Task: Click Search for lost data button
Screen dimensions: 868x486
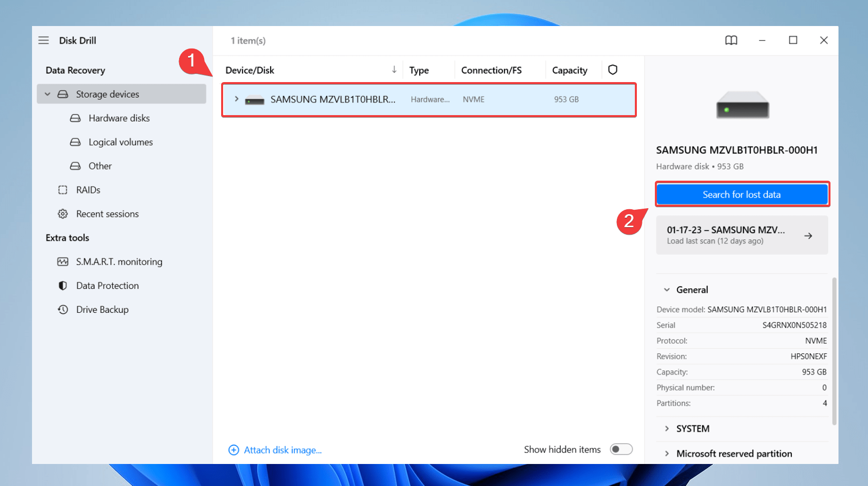Action: point(742,194)
